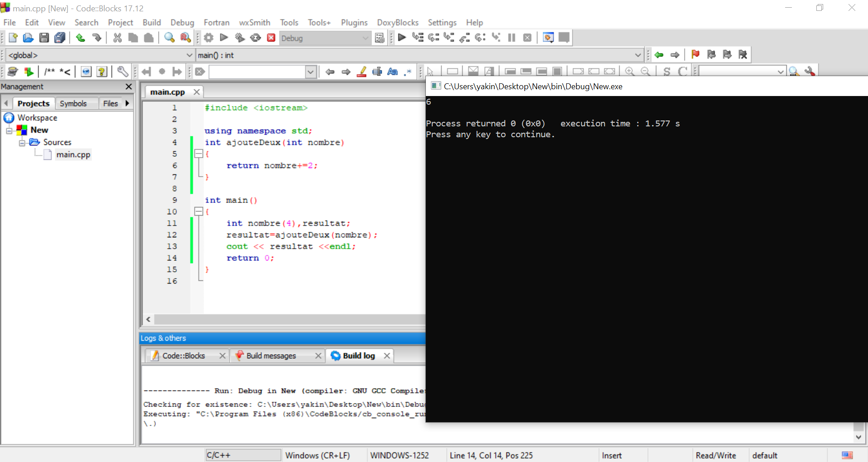Switch to the Build log tab
This screenshot has width=868, height=462.
[x=359, y=356]
